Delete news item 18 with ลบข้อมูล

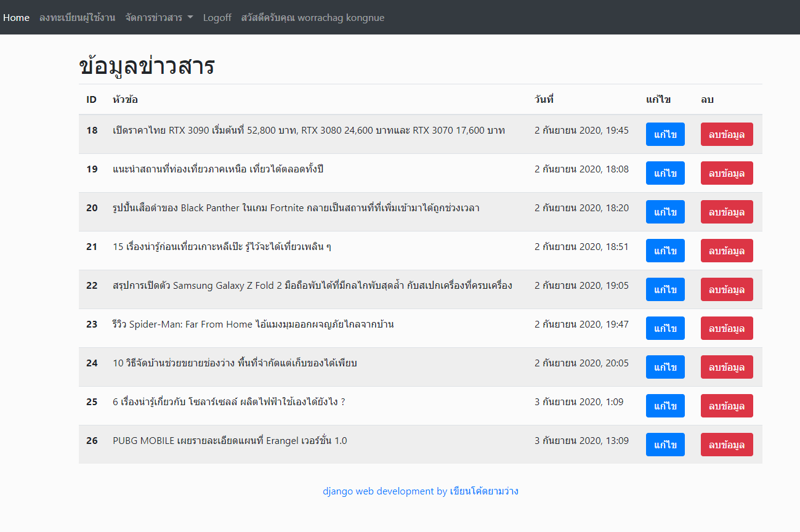coord(727,134)
